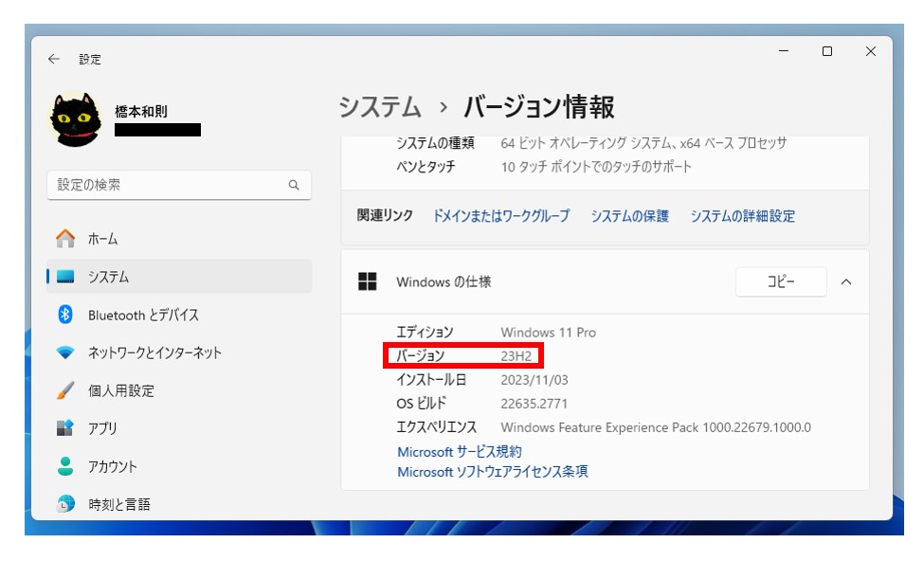Click the Windows の仕様 header text
Image resolution: width=924 pixels, height=561 pixels.
[444, 281]
